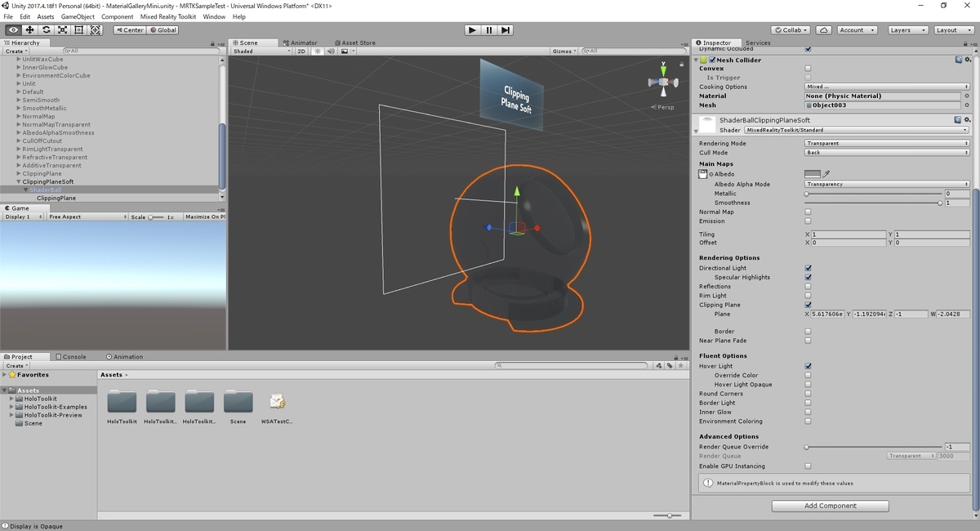Toggle Scene effects image icon
This screenshot has width=980, height=531.
click(345, 51)
